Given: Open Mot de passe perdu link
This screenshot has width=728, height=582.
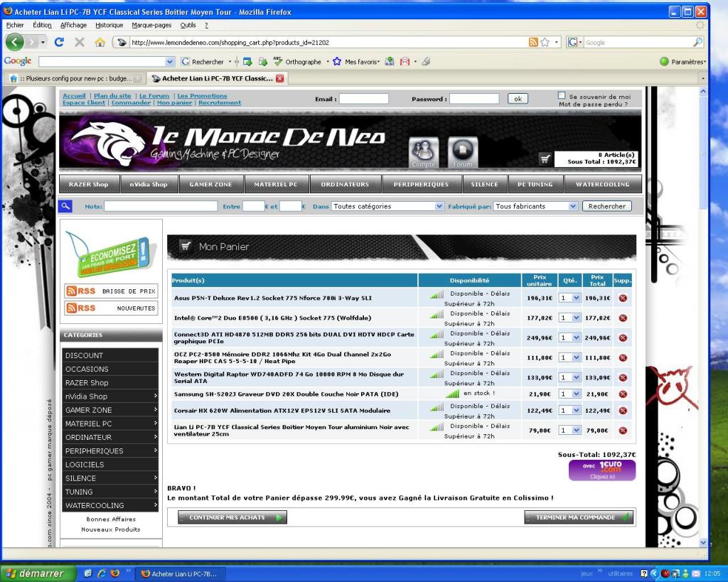Looking at the screenshot, I should pos(593,104).
